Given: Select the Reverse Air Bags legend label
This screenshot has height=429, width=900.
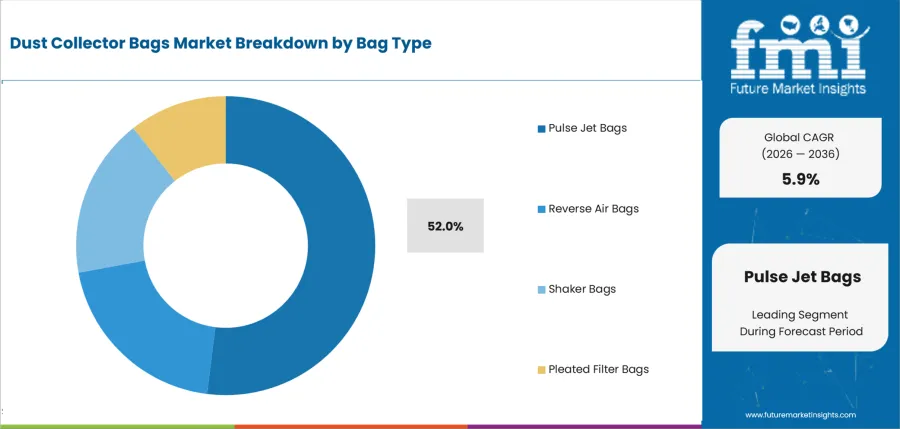Looking at the screenshot, I should [593, 208].
